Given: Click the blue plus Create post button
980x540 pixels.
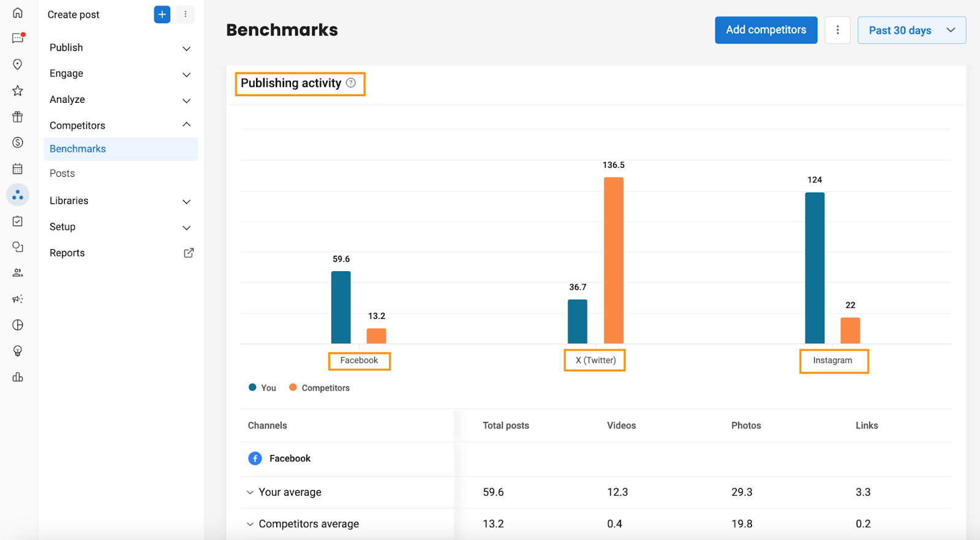Looking at the screenshot, I should click(x=162, y=14).
